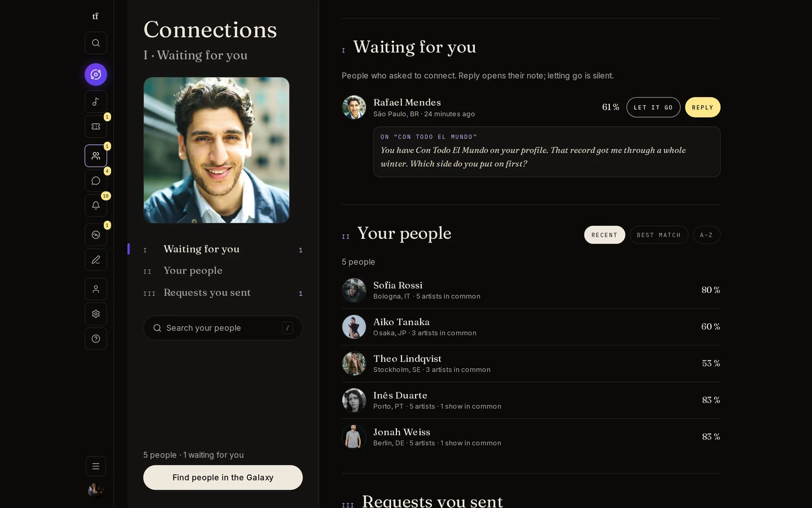
Task: Click the hamburger menu icon in sidebar
Action: (95, 466)
